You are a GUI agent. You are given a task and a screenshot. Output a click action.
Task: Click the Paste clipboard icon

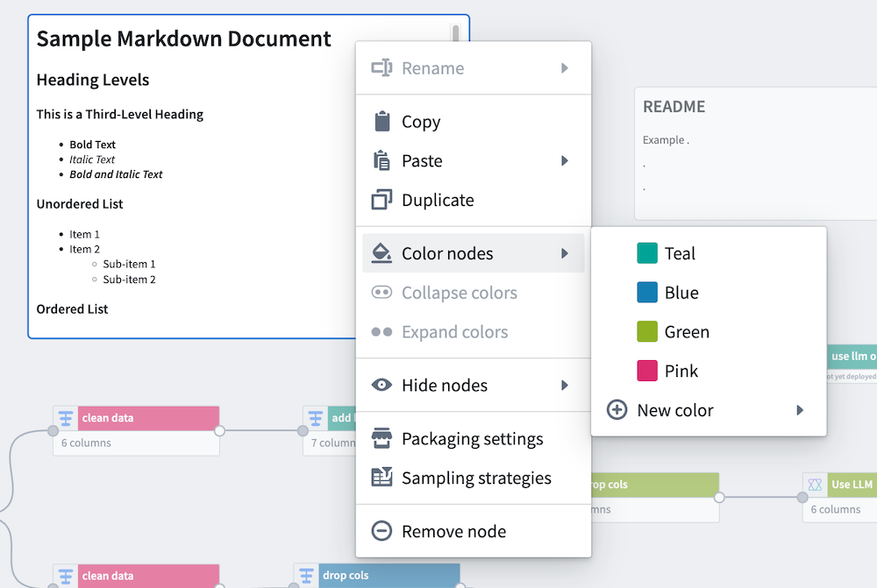tap(383, 160)
